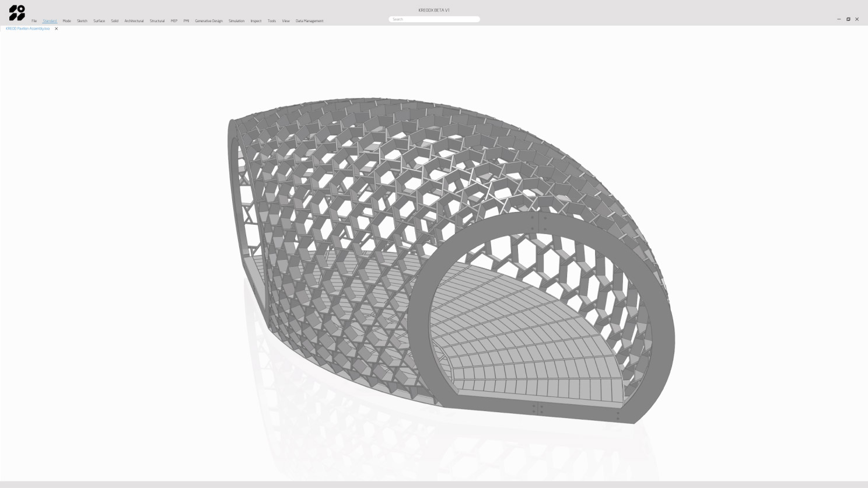The image size is (868, 488).
Task: Select the MEP tab
Action: (x=174, y=21)
